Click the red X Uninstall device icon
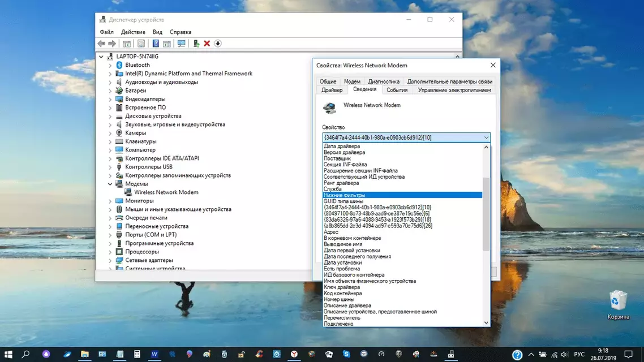 click(207, 44)
